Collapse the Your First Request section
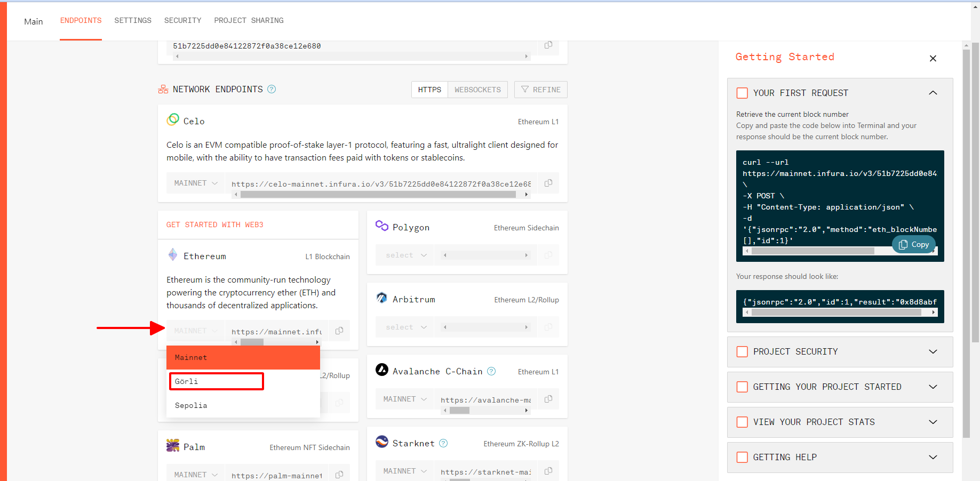This screenshot has height=481, width=980. coord(933,93)
